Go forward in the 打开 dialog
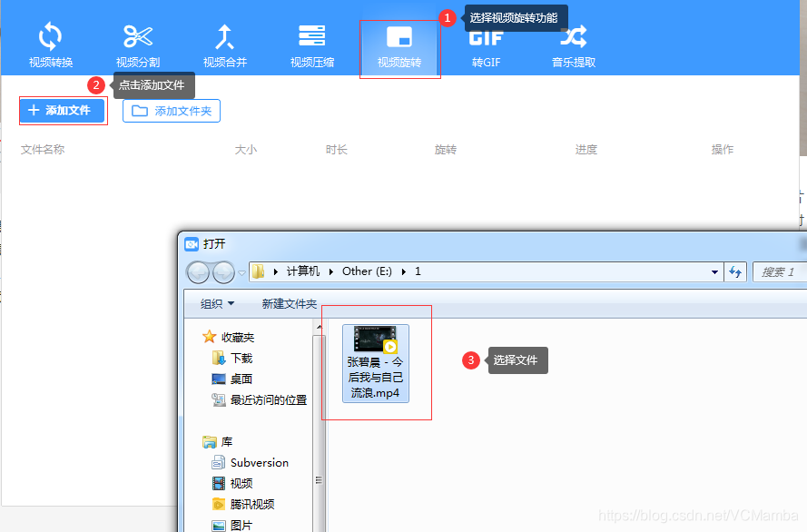The width and height of the screenshot is (807, 532). click(x=223, y=272)
